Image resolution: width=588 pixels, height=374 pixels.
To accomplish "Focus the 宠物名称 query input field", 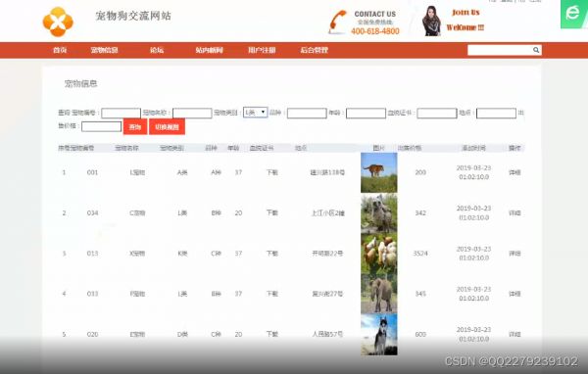I will [x=192, y=113].
